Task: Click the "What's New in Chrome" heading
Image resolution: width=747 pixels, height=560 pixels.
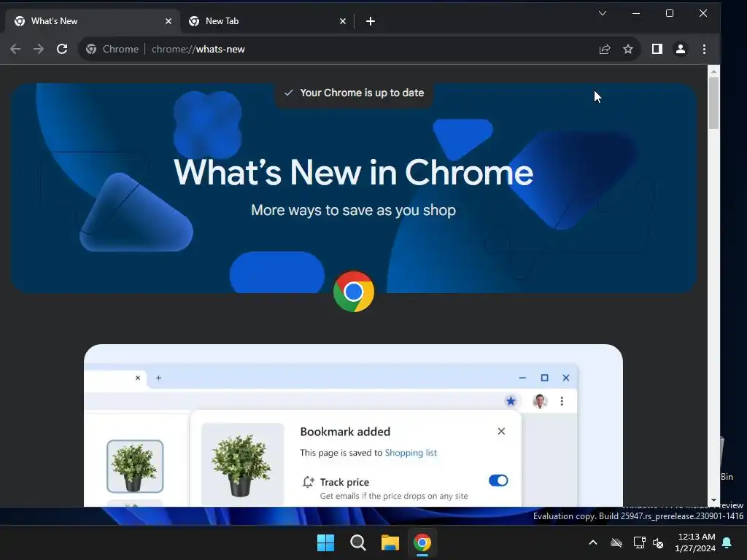Action: click(354, 172)
